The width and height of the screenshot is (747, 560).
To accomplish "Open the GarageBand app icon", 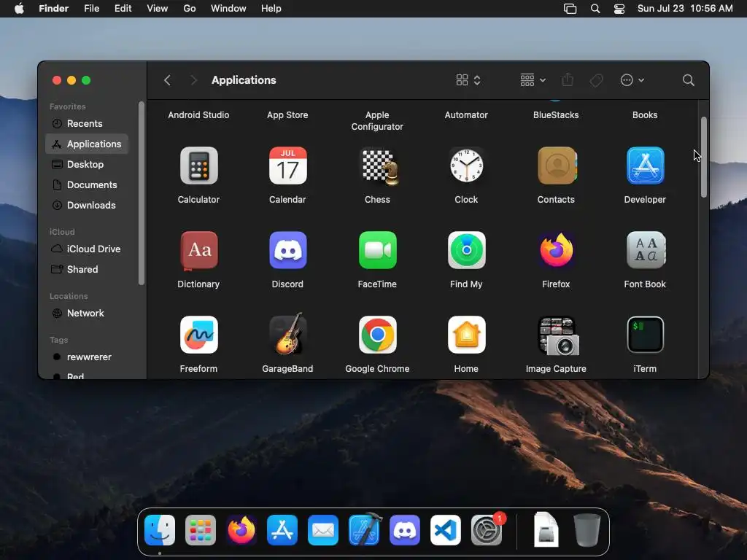I will [x=287, y=334].
